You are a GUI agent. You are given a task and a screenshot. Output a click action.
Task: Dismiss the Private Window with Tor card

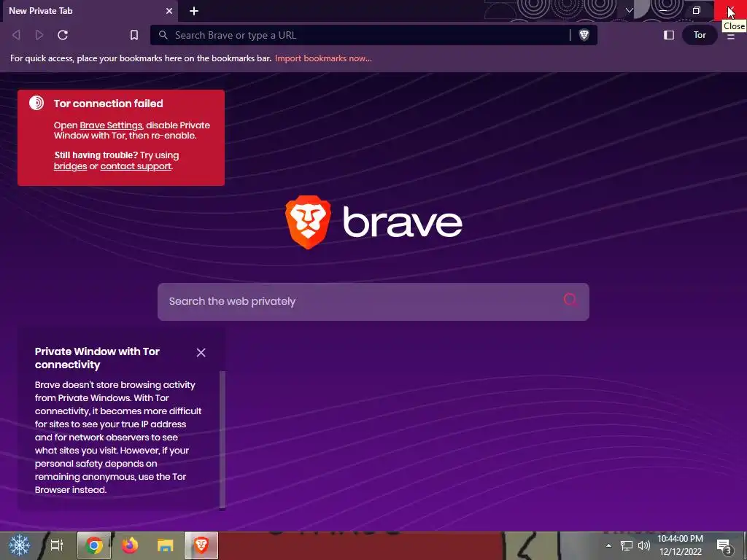click(201, 352)
